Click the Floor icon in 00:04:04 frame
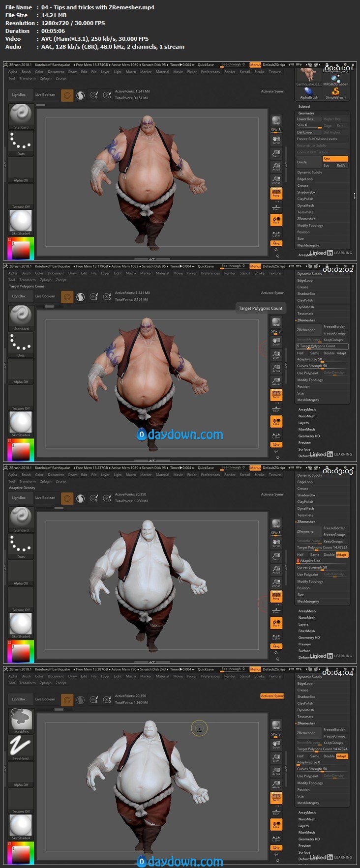Viewport: 360px width, 868px height. [276, 811]
